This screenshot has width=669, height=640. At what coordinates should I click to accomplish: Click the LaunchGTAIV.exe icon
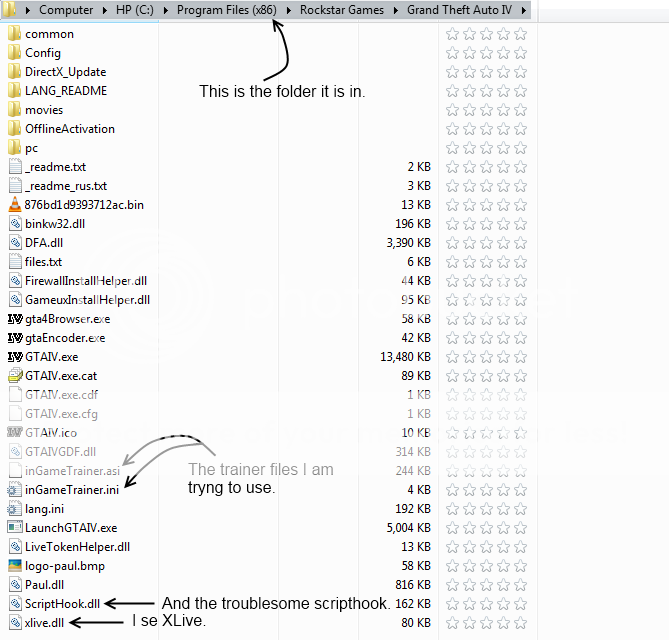click(x=14, y=528)
